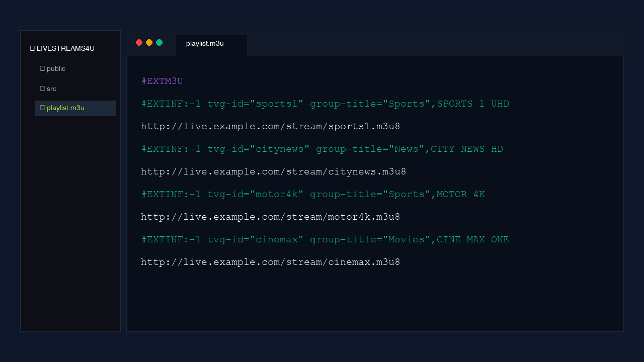Place cursor on the #EXTM3U header line

[162, 81]
